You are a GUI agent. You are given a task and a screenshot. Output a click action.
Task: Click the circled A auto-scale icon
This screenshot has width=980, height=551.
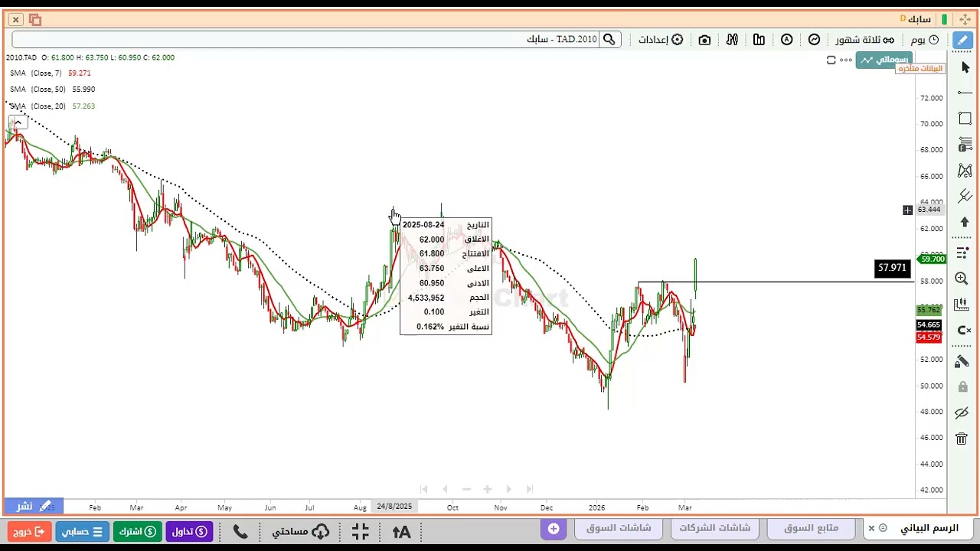[x=787, y=40]
